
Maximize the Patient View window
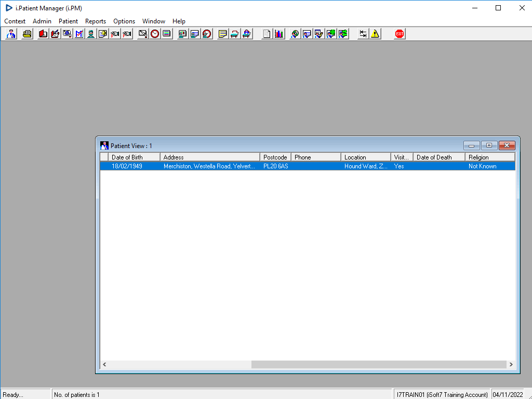[489, 145]
